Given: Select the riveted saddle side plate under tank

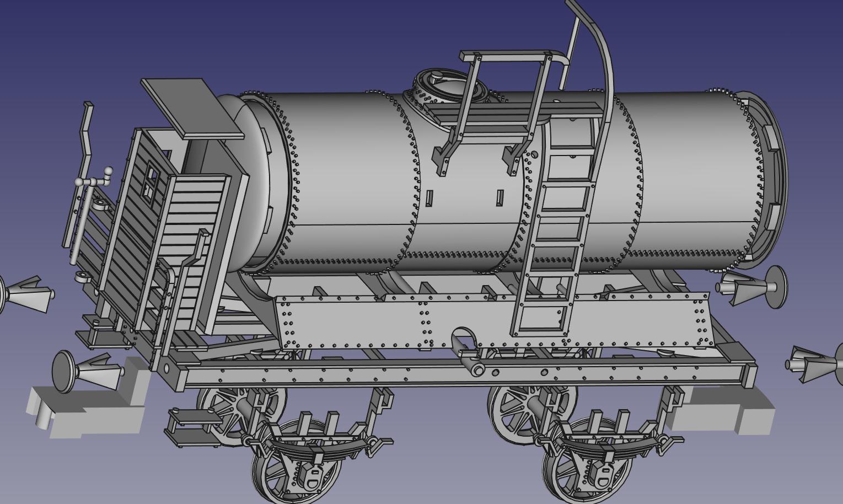Looking at the screenshot, I should [x=496, y=323].
